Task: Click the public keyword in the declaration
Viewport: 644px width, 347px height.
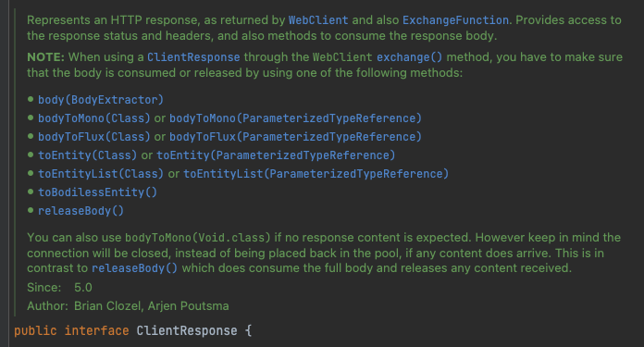Action: pyautogui.click(x=35, y=330)
